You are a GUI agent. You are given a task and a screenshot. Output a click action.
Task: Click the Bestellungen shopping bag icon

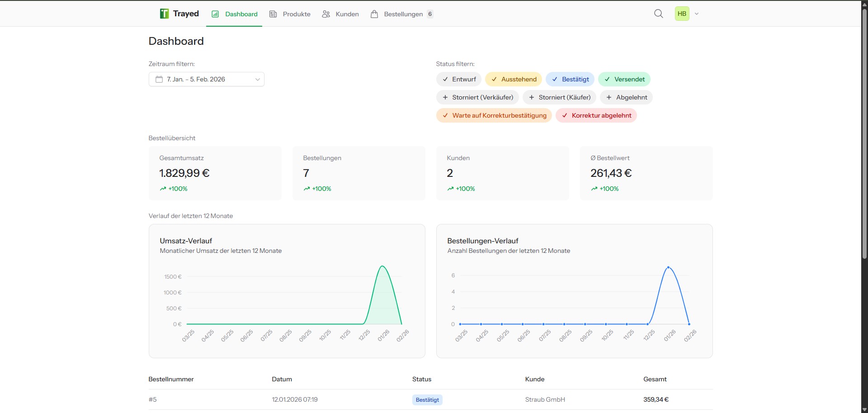374,14
